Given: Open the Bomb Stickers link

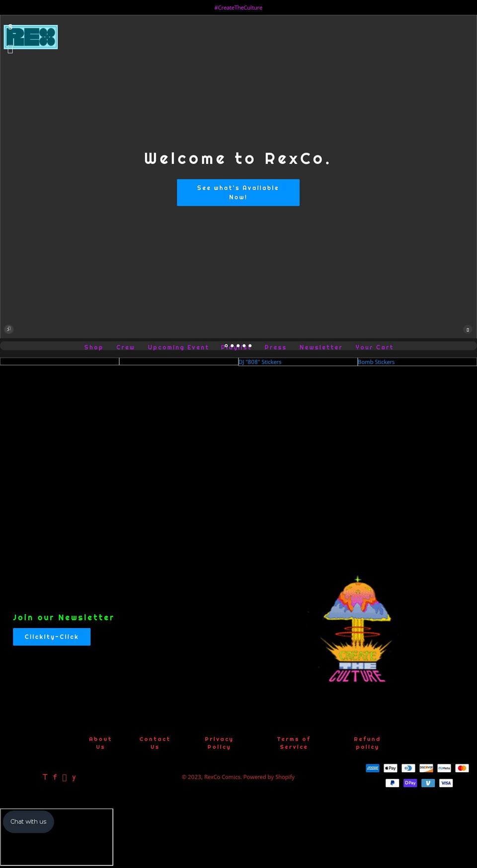Looking at the screenshot, I should point(376,362).
